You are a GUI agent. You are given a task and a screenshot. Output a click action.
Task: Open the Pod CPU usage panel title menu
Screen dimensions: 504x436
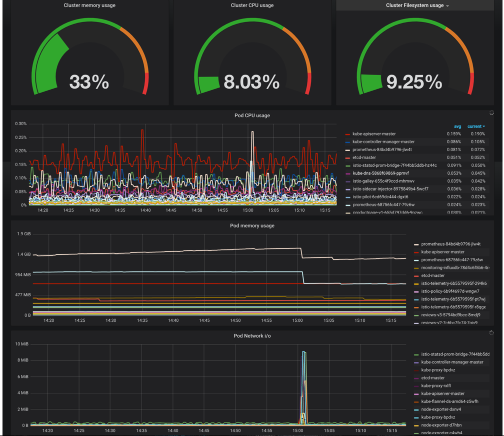pyautogui.click(x=252, y=115)
